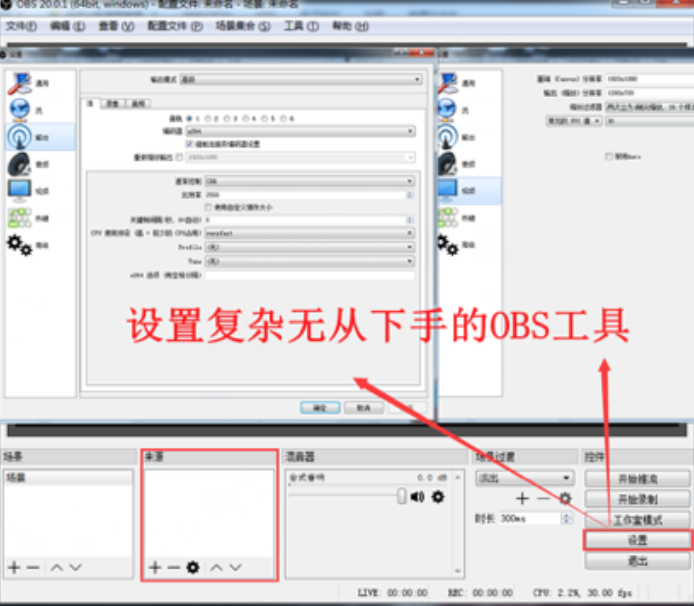Open the scene transition type dropdown
This screenshot has height=606, width=694.
click(x=525, y=478)
